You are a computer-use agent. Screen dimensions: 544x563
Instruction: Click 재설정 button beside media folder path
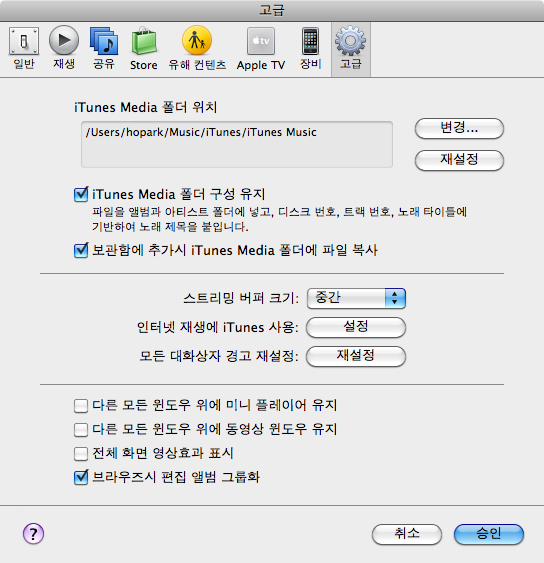coord(459,160)
